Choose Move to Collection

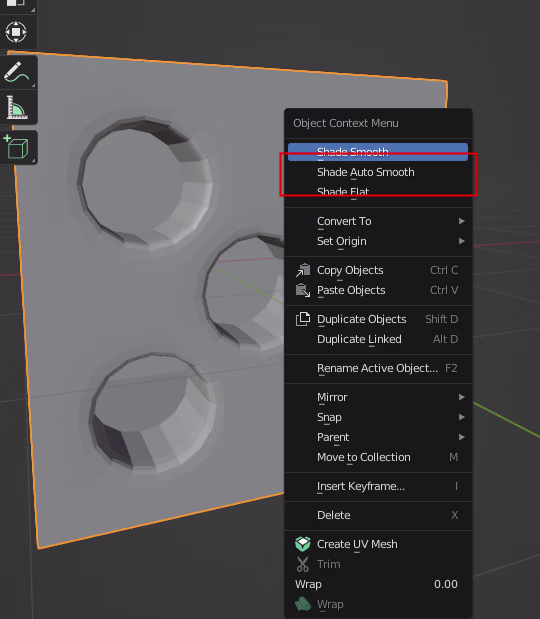[378, 457]
